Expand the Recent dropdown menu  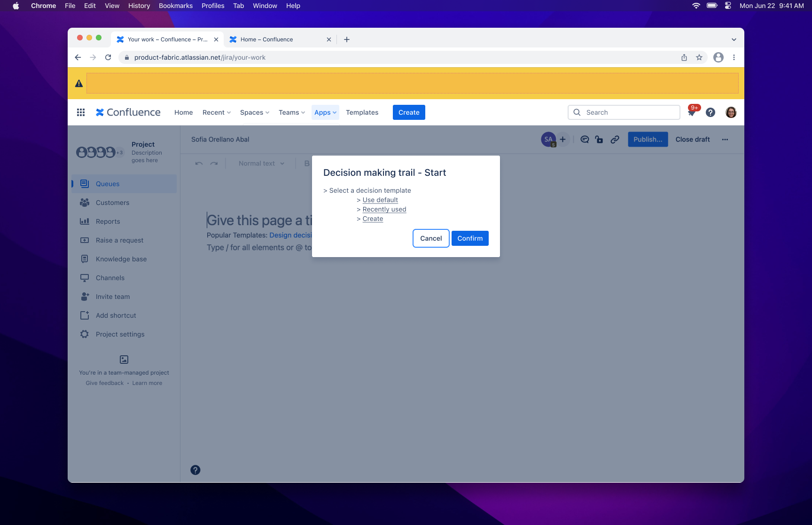pyautogui.click(x=216, y=112)
